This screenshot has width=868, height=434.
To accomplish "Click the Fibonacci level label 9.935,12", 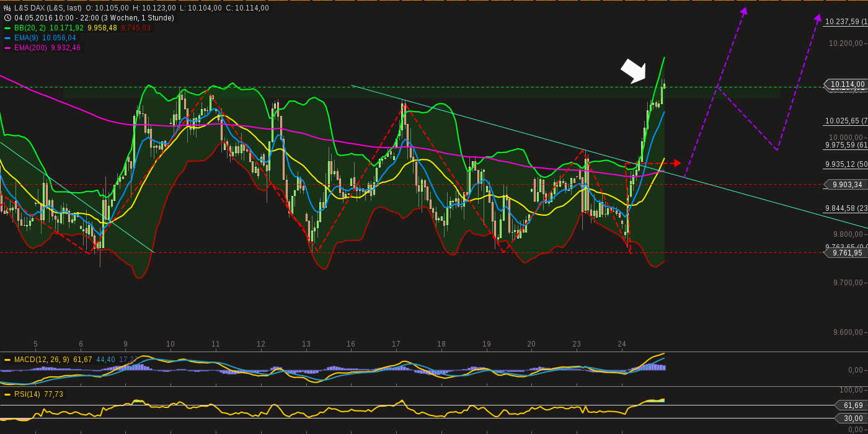I will coord(846,164).
